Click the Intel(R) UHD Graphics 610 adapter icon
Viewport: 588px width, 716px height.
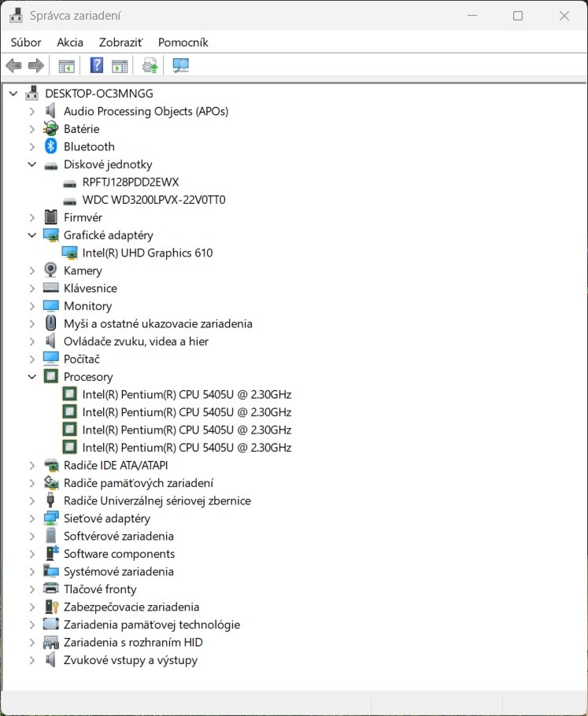click(69, 253)
